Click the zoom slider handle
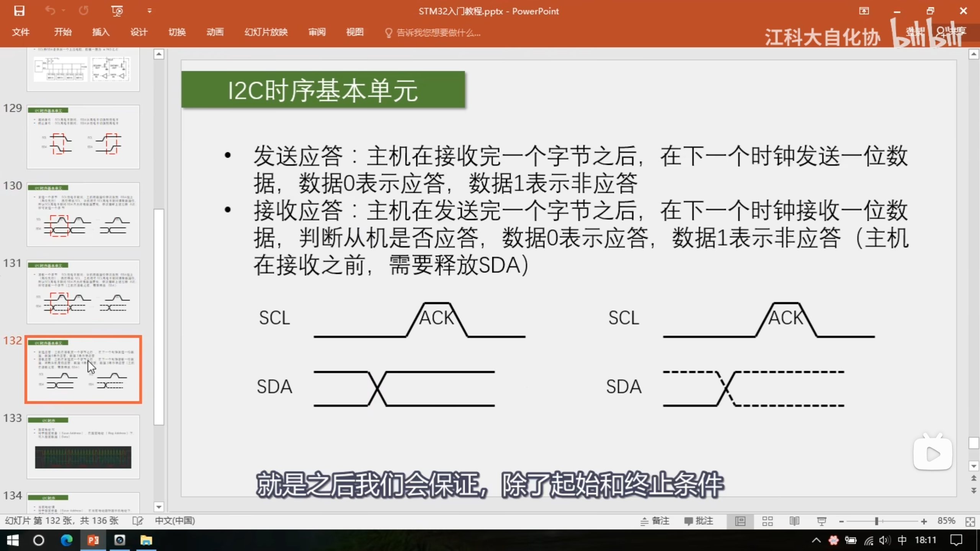This screenshot has height=551, width=980. (x=876, y=521)
